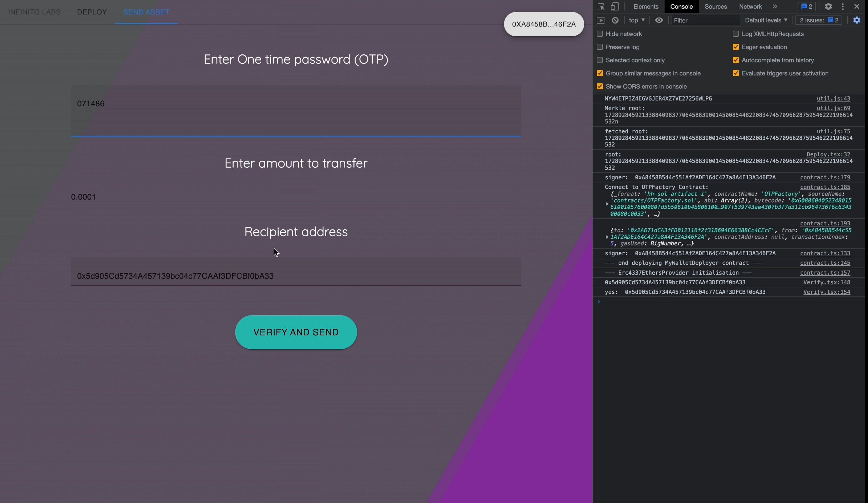Uncheck Group similar messages in console
The image size is (868, 503).
600,73
